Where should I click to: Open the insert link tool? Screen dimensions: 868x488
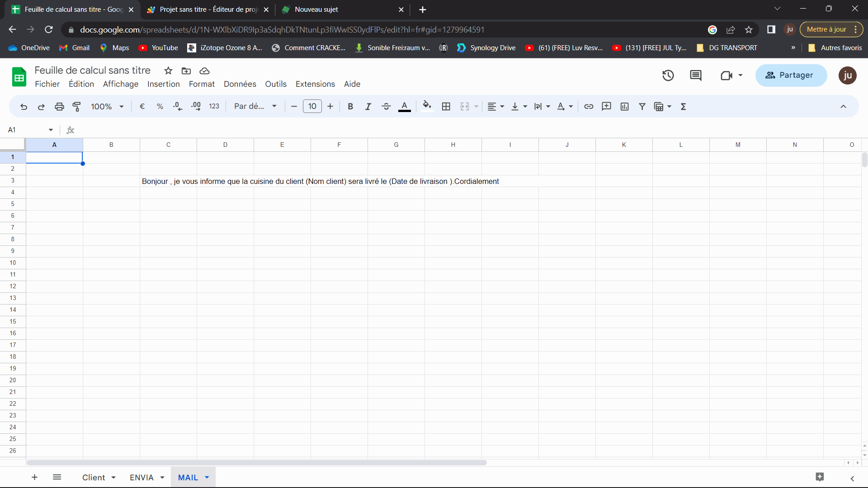point(589,107)
